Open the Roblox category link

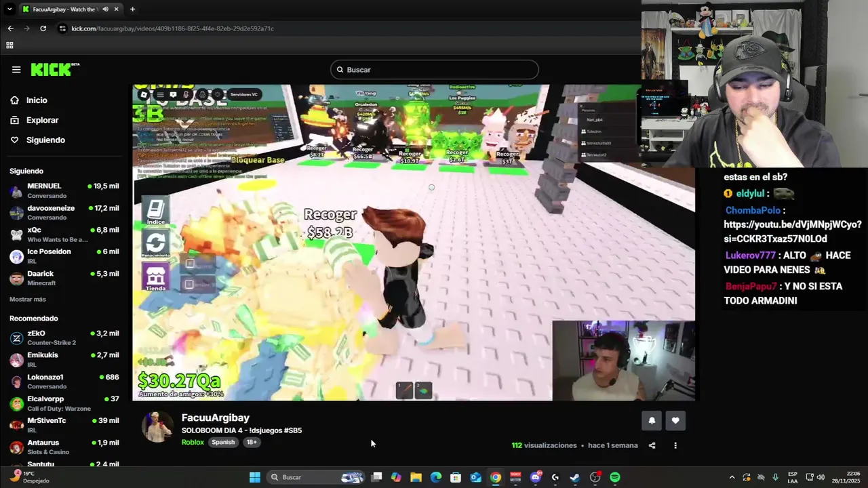coord(193,442)
